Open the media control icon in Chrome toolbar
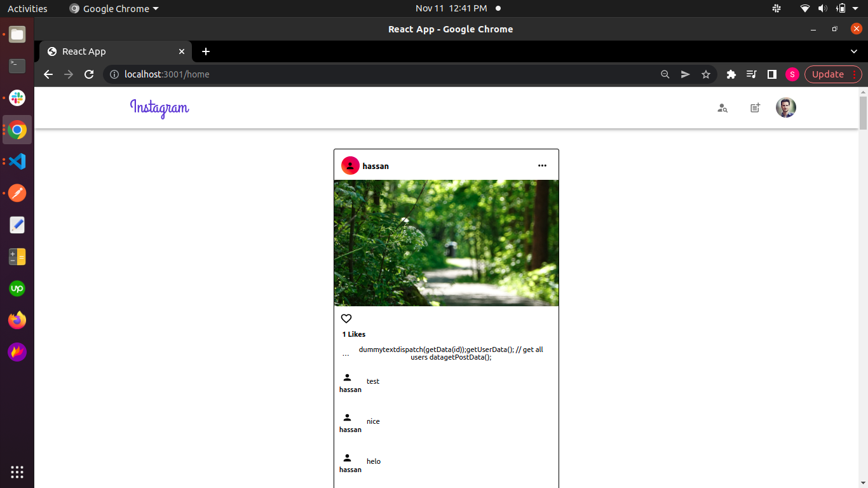 752,74
